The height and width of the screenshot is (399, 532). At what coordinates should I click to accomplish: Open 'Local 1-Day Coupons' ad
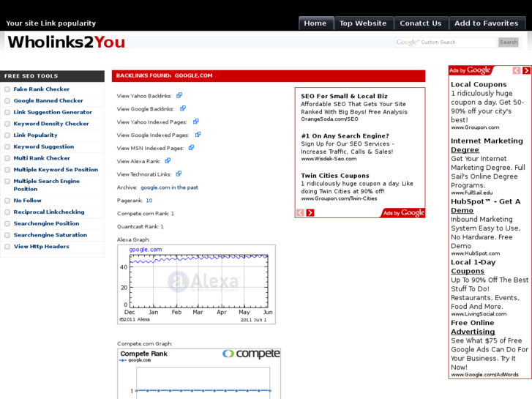473,266
